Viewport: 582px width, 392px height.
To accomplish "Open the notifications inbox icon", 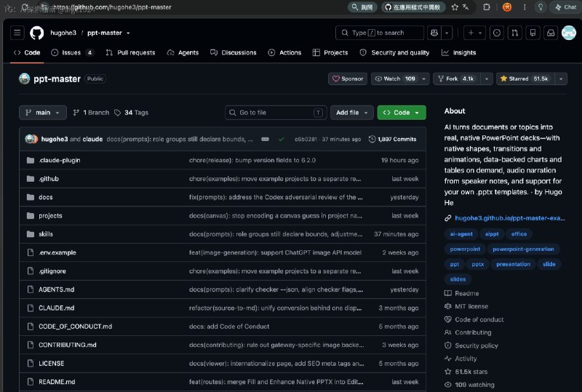I will pos(551,33).
